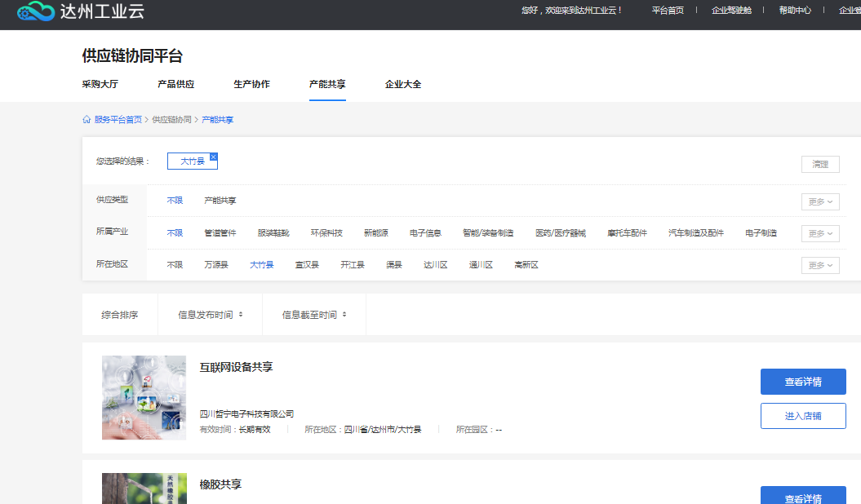The image size is (861, 504).
Task: Select 宣汉县 in region filter
Action: (307, 265)
